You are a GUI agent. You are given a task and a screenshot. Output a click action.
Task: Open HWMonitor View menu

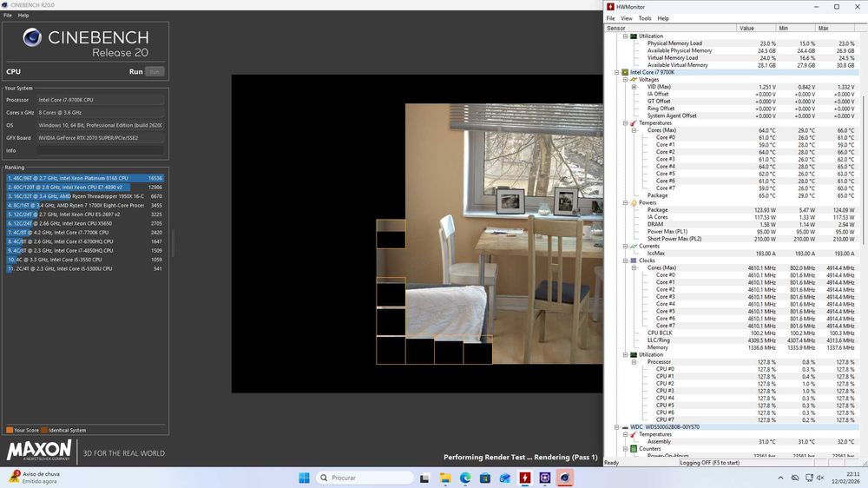pyautogui.click(x=627, y=18)
